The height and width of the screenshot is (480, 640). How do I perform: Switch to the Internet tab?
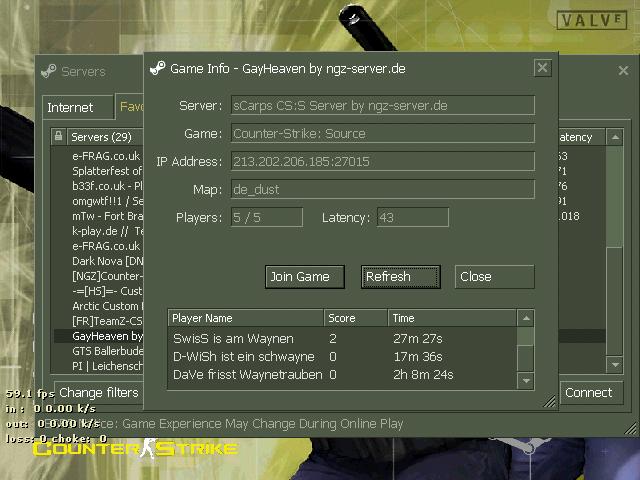tap(78, 107)
